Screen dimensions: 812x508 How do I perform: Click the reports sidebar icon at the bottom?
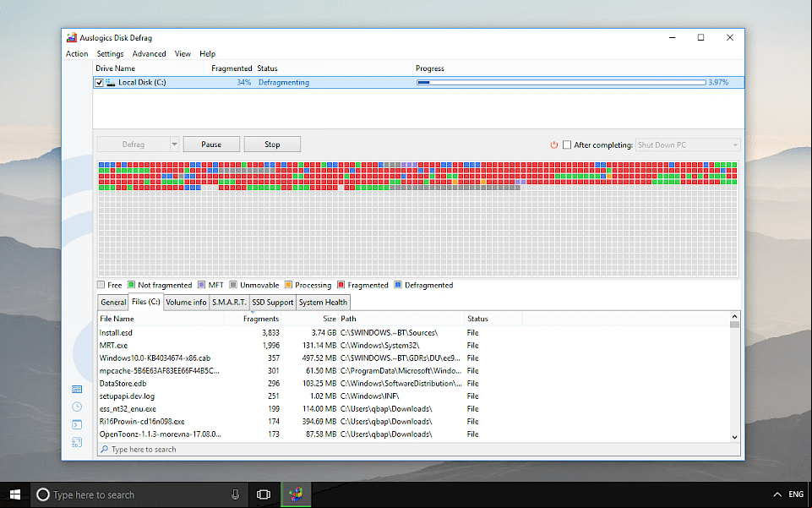(x=77, y=442)
